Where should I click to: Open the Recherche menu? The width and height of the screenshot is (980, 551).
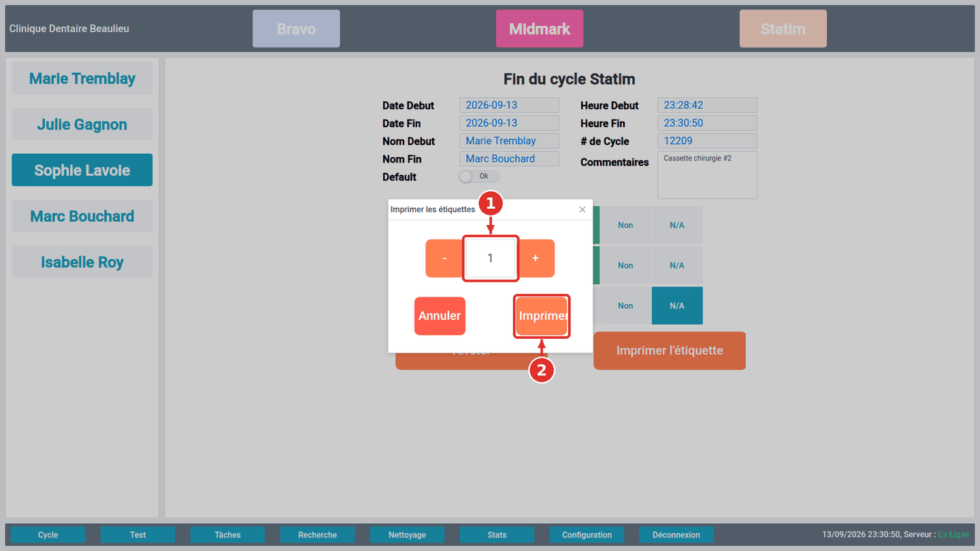318,535
